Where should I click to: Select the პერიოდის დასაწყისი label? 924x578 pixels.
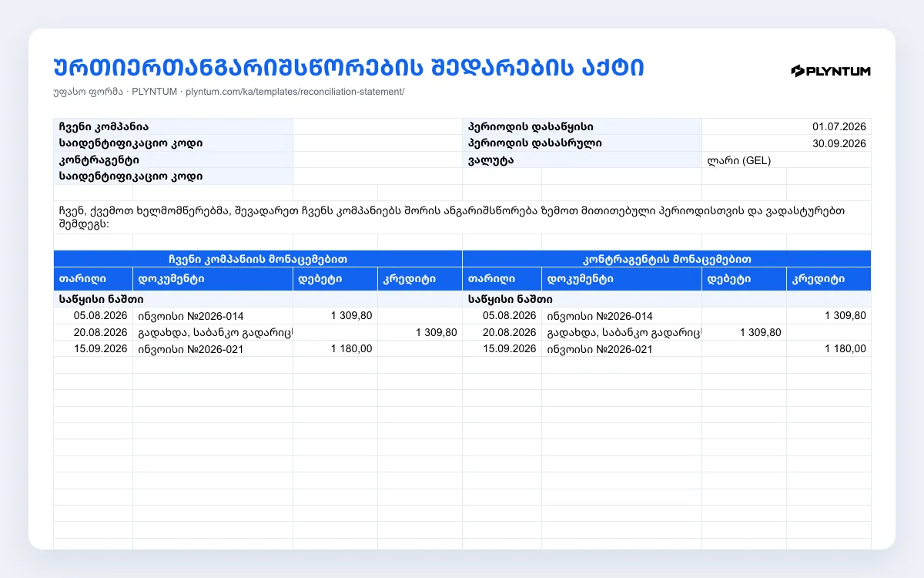pos(582,127)
